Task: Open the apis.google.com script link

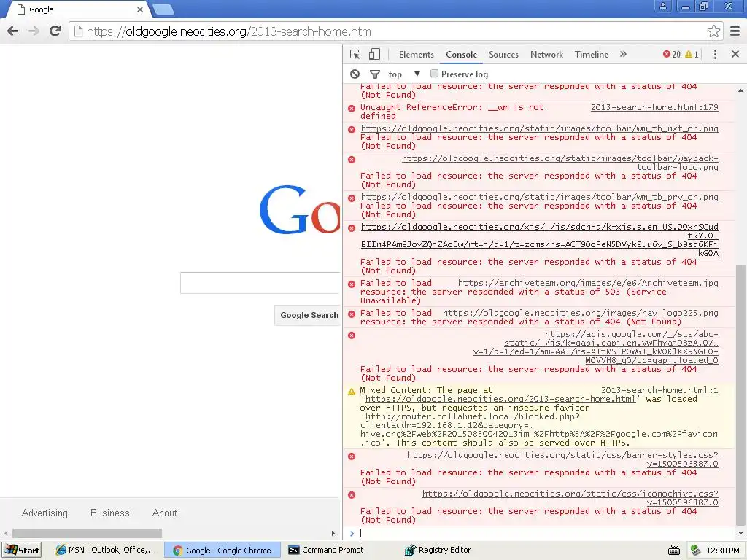Action: (595, 347)
